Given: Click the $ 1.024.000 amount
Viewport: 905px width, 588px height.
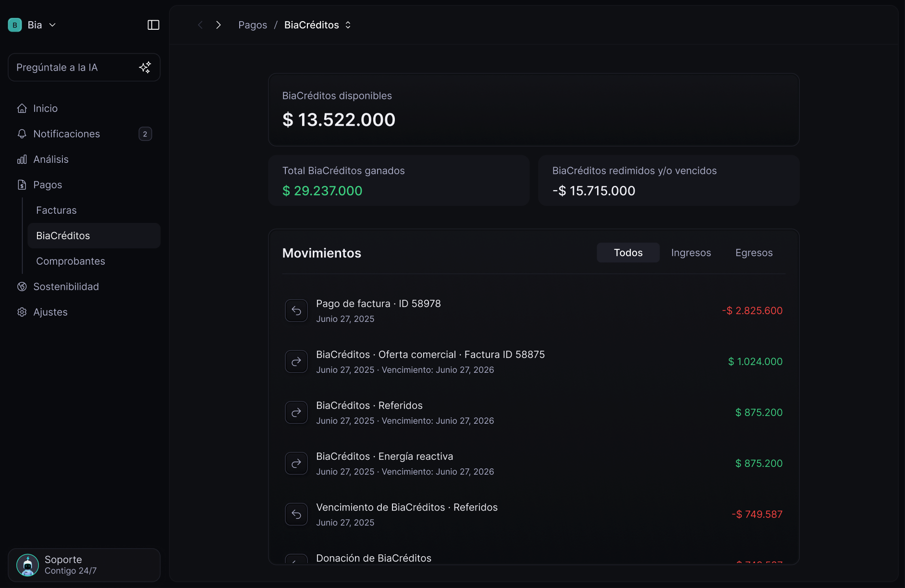Looking at the screenshot, I should pyautogui.click(x=755, y=362).
